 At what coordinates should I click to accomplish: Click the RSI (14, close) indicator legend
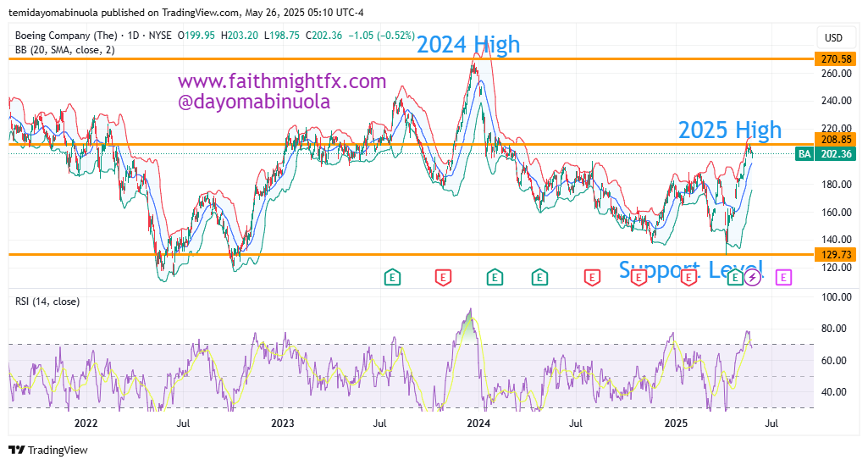tap(47, 302)
